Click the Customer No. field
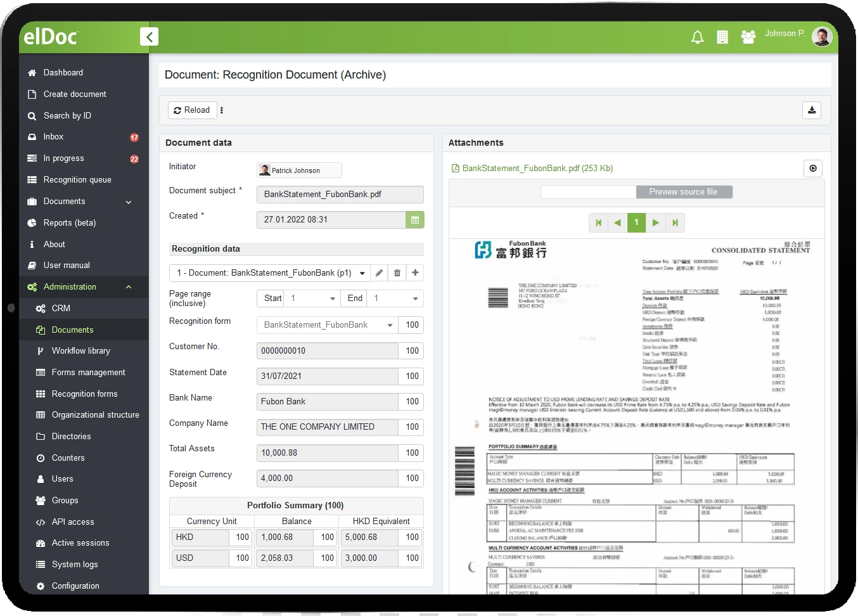858x616 pixels. point(327,351)
